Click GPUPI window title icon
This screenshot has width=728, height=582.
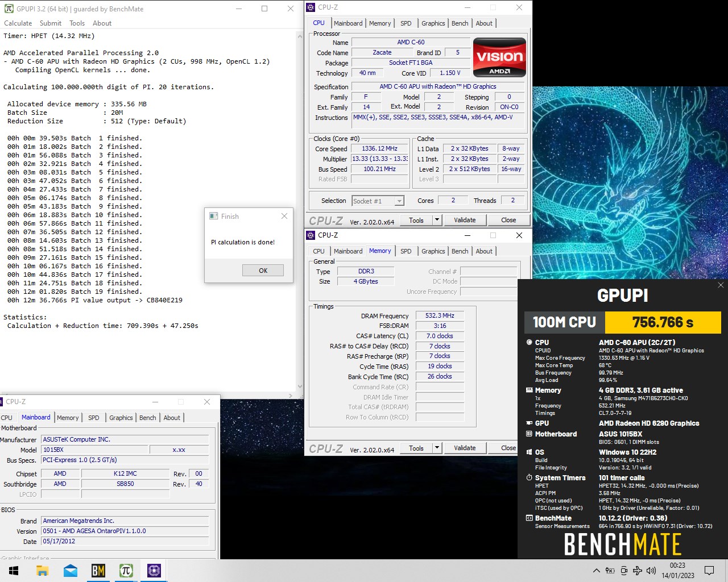point(9,9)
